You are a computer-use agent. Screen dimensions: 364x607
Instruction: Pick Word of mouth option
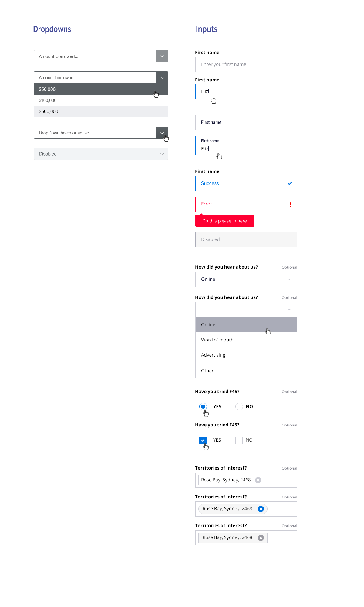click(x=246, y=340)
